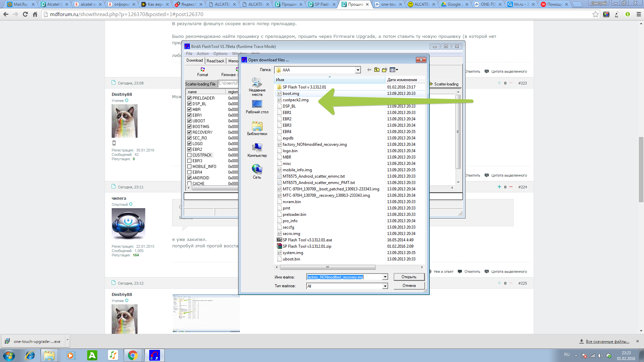Image resolution: width=644 pixels, height=362 pixels.
Task: Expand the file name combo box
Action: click(385, 277)
